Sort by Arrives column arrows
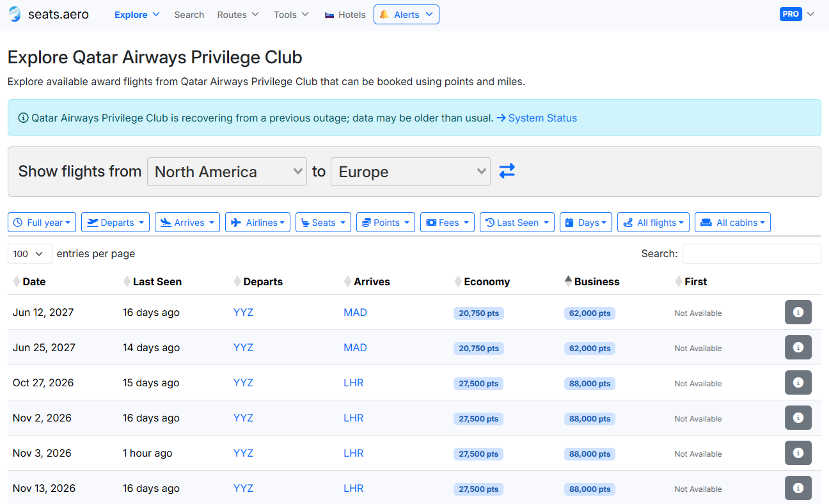 pyautogui.click(x=347, y=281)
